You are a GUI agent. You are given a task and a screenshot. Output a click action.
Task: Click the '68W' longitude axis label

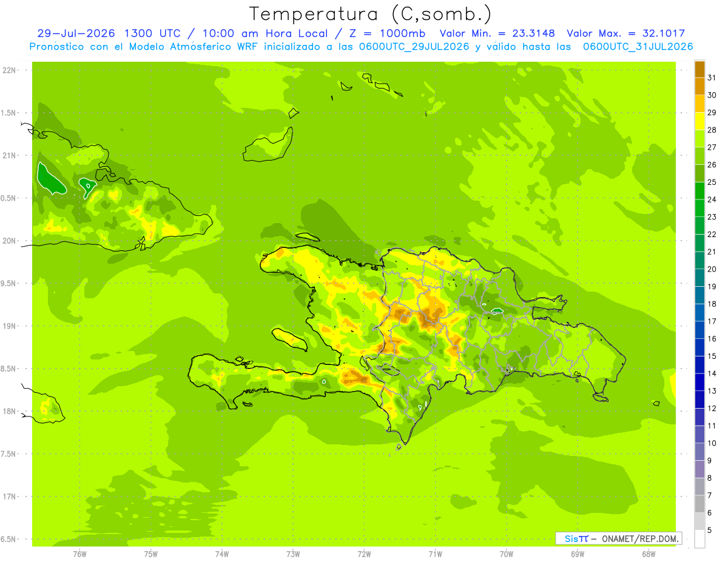click(x=649, y=554)
